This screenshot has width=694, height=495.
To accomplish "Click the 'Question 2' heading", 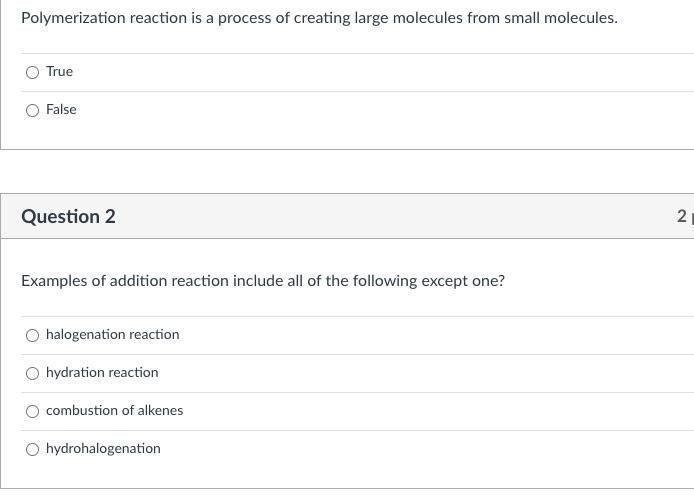I will [68, 217].
